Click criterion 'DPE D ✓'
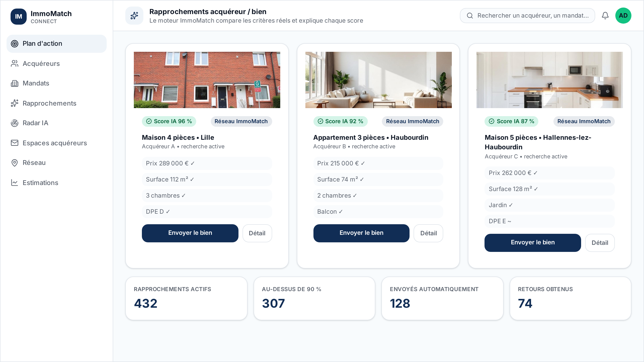 [207, 212]
